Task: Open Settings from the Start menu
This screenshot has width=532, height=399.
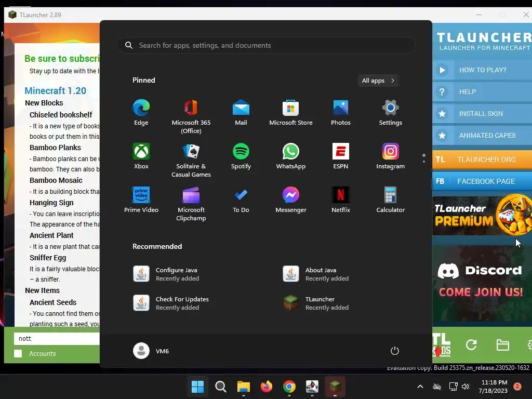Action: coord(391,113)
